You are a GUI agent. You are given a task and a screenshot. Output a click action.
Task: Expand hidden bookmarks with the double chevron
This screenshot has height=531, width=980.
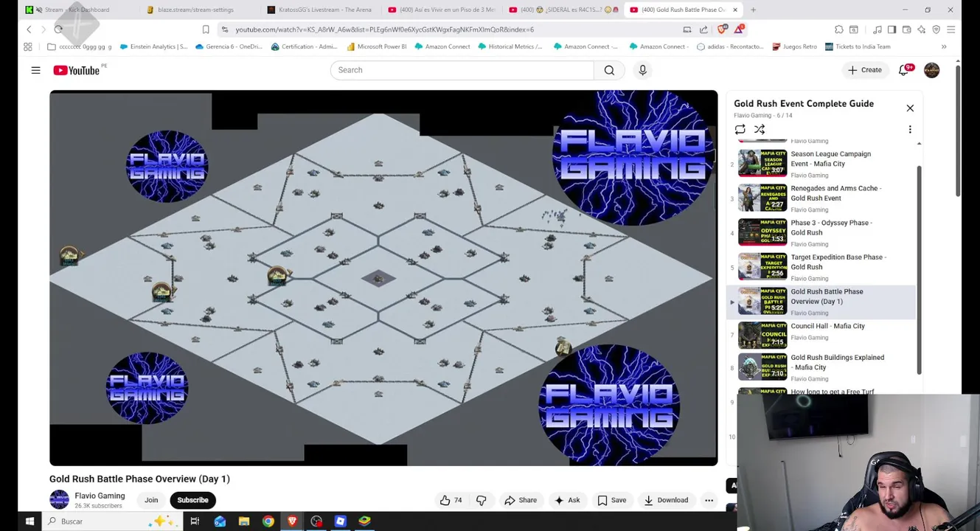coord(944,46)
